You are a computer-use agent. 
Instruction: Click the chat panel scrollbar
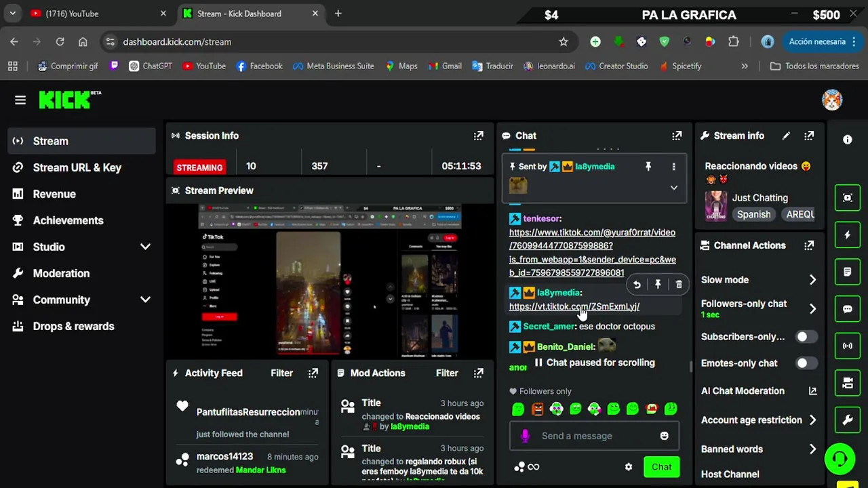[x=690, y=367]
